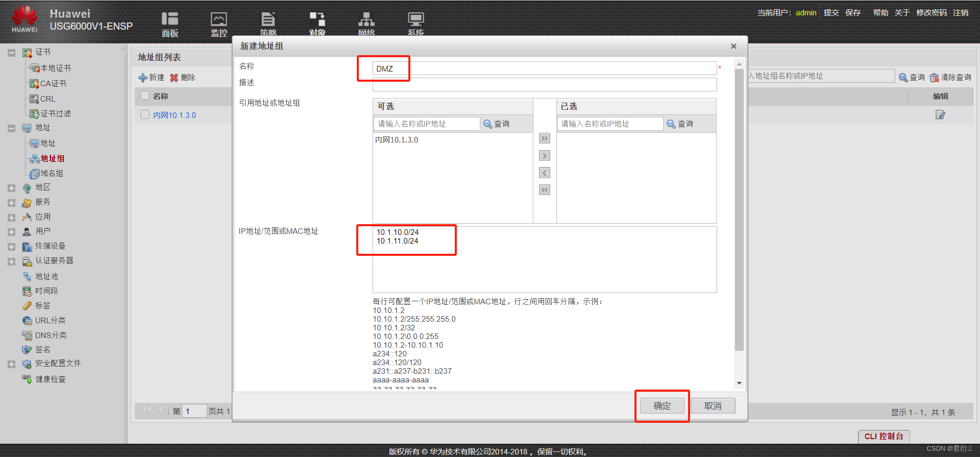Open the CLI 控制台 button
Viewport: 980px width, 457px height.
pyautogui.click(x=884, y=436)
